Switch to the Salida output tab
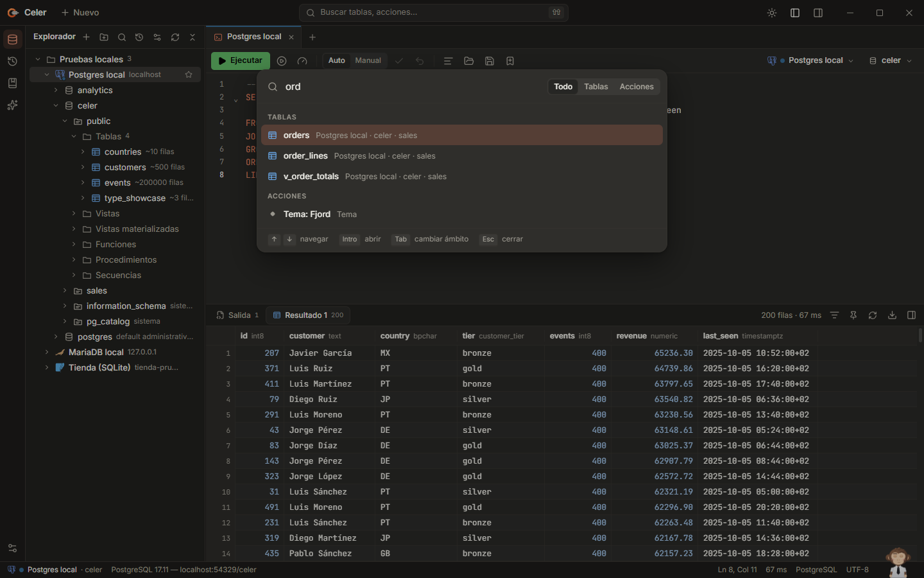Screen dimensions: 924x578 tap(237, 315)
